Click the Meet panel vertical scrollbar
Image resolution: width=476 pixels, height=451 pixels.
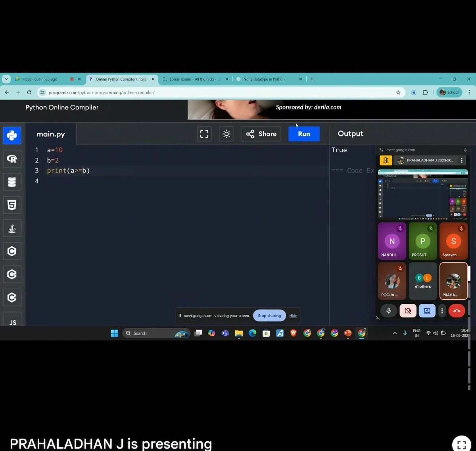469,274
